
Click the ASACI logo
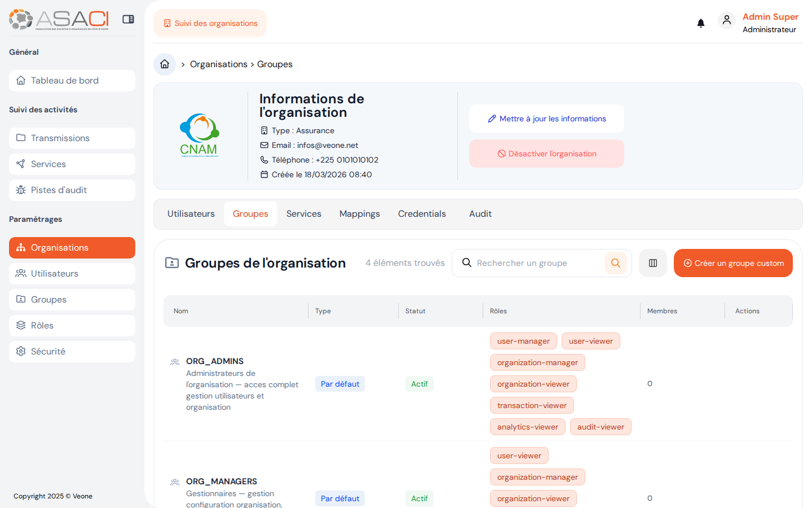(x=59, y=19)
